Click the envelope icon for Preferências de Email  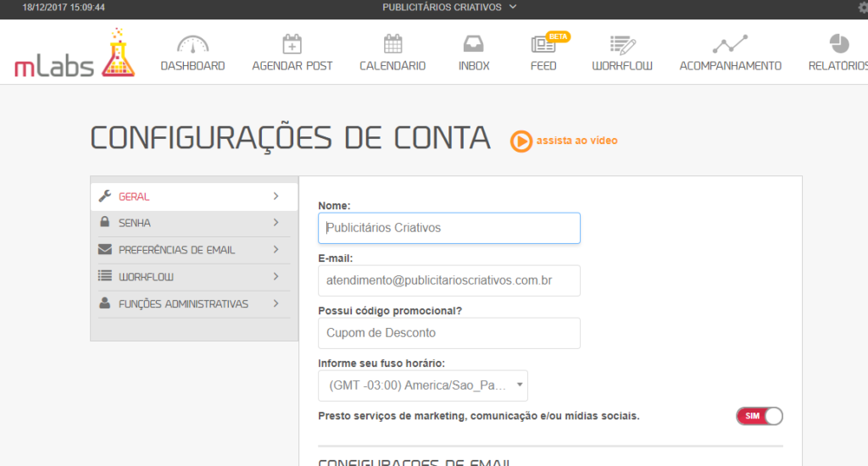coord(104,250)
